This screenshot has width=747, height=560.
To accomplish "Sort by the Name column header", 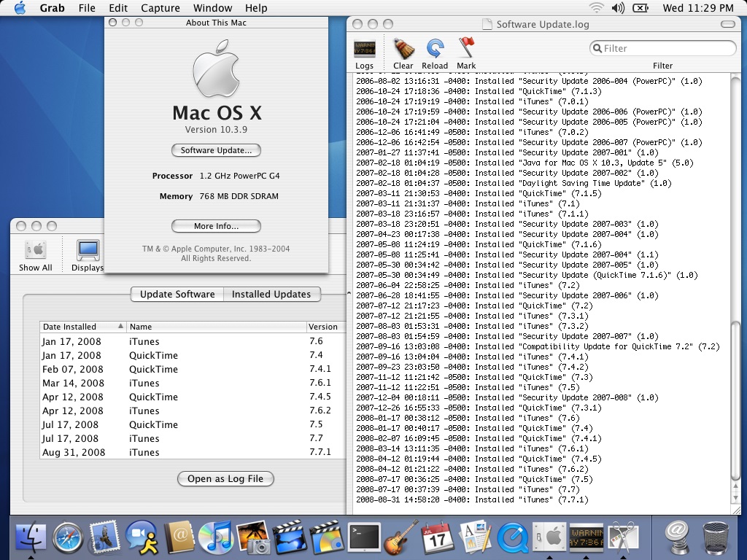I will pyautogui.click(x=216, y=327).
